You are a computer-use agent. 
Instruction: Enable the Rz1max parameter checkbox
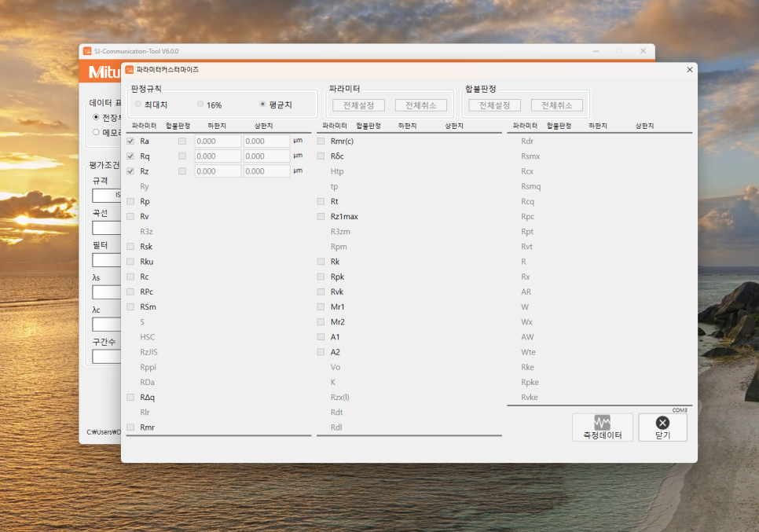pos(321,217)
